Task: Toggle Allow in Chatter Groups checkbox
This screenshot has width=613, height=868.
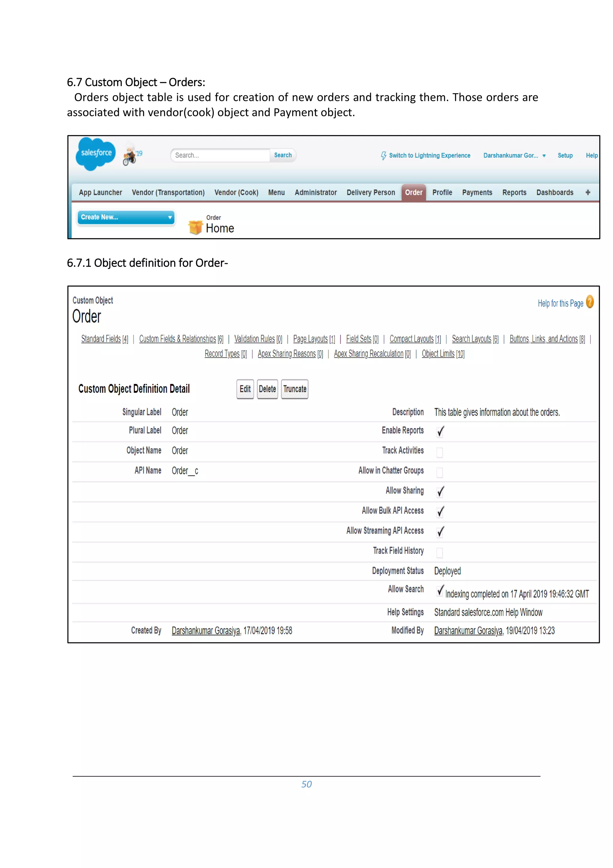Action: click(440, 472)
